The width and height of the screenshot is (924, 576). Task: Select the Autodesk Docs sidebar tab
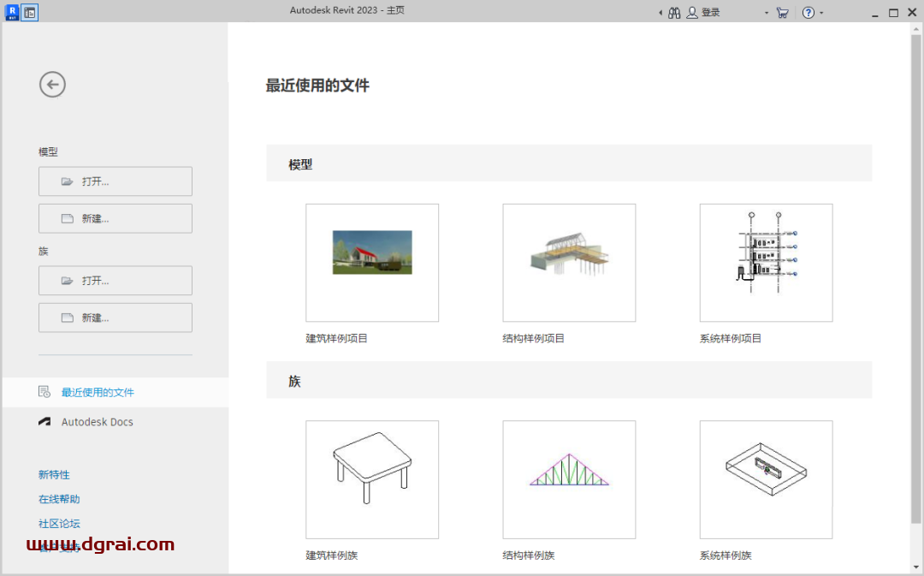pos(115,422)
